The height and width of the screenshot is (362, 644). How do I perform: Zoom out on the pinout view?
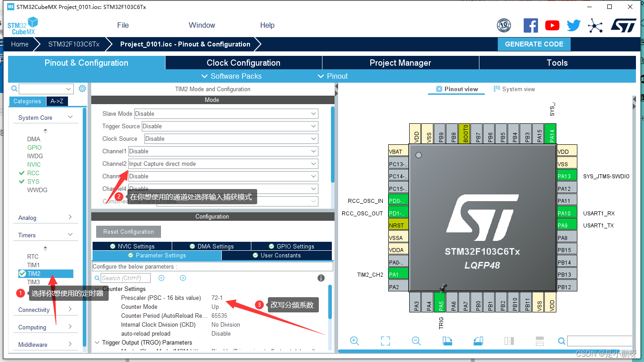pos(416,341)
